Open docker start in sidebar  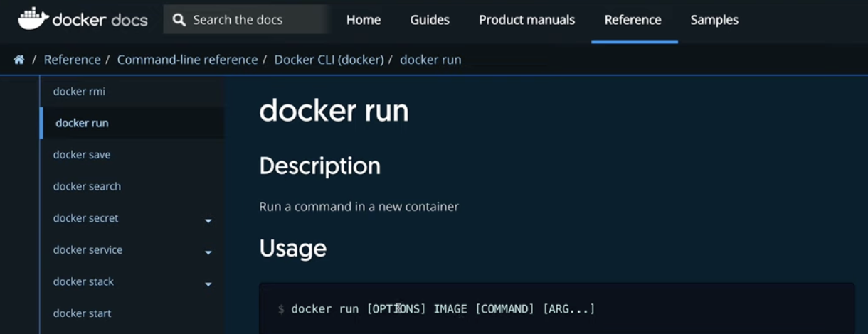[82, 313]
